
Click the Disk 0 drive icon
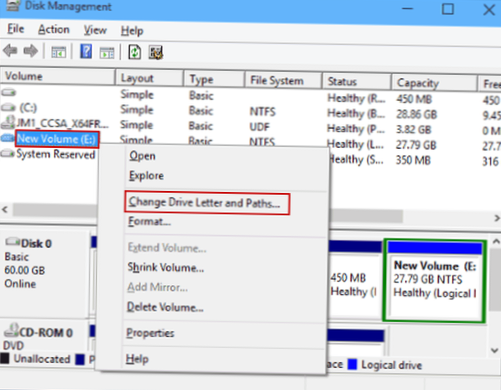tap(13, 241)
